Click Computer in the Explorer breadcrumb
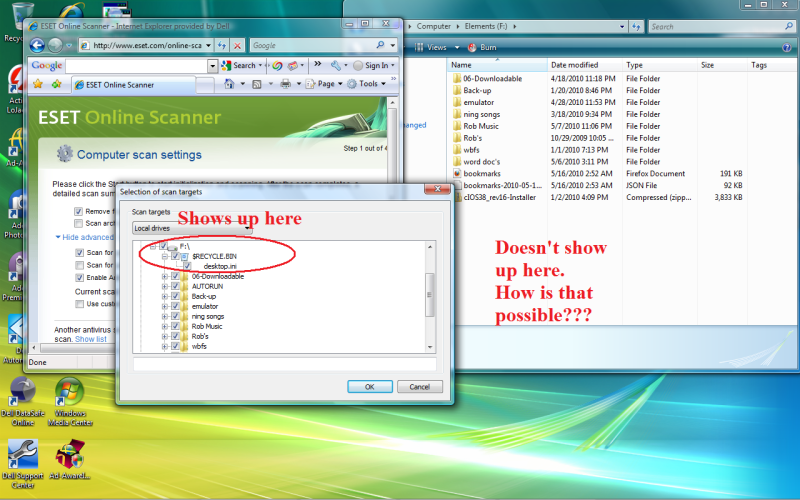Screen dimensions: 800x500 [x=434, y=26]
